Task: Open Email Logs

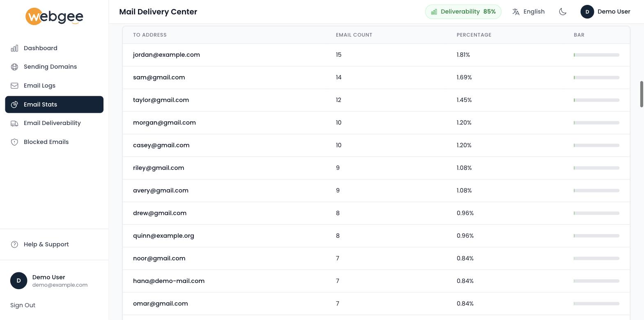Action: [54, 86]
